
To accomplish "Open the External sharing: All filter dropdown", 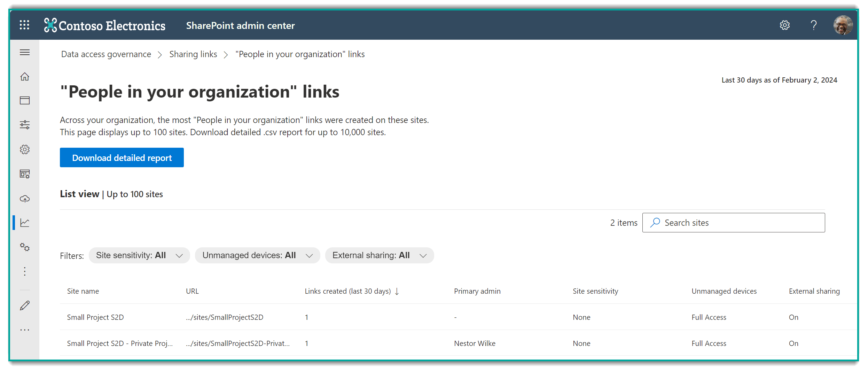I will click(x=379, y=255).
